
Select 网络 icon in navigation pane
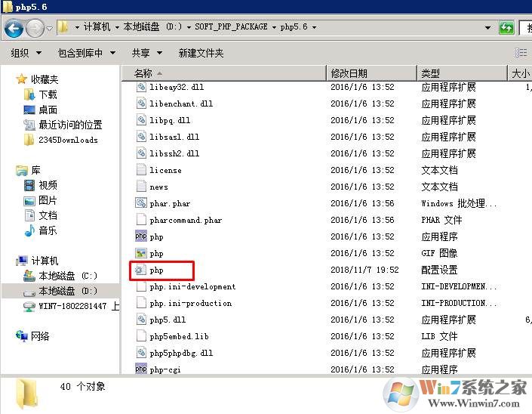pyautogui.click(x=22, y=336)
